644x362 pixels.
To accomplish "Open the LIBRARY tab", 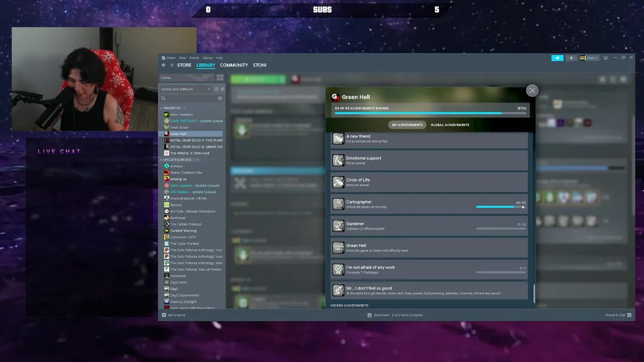I will (206, 65).
